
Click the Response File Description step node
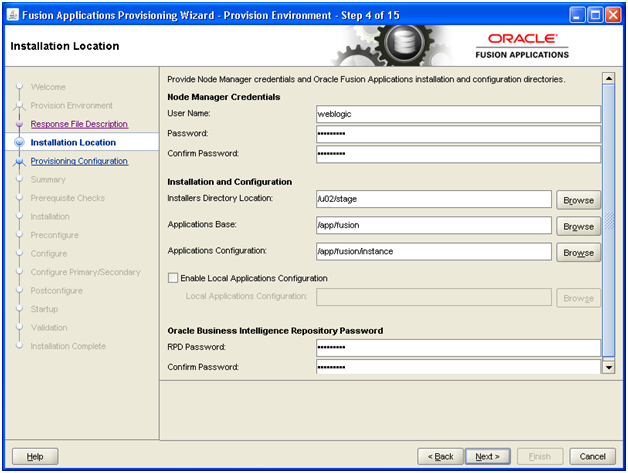coord(19,124)
